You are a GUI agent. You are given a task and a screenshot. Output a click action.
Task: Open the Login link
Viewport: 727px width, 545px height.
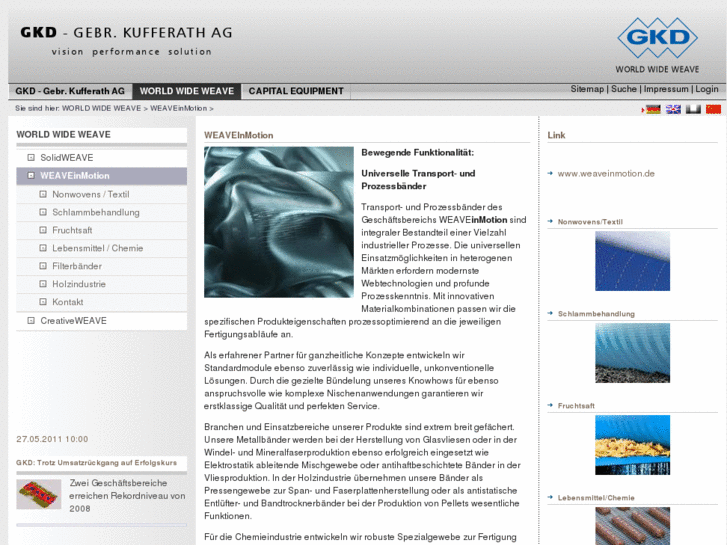click(x=707, y=89)
